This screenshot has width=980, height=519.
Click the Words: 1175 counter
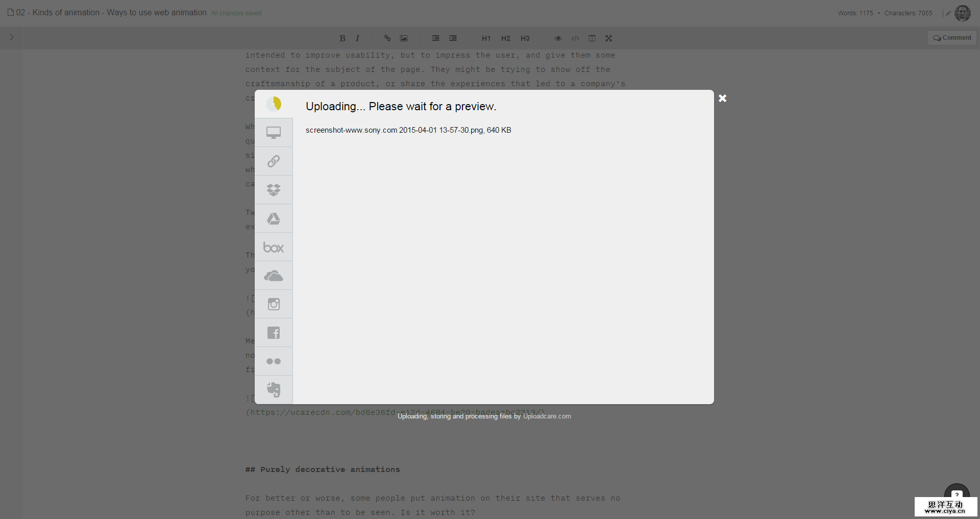(x=855, y=13)
